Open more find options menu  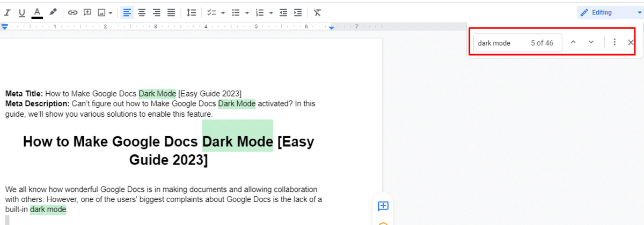pyautogui.click(x=614, y=42)
